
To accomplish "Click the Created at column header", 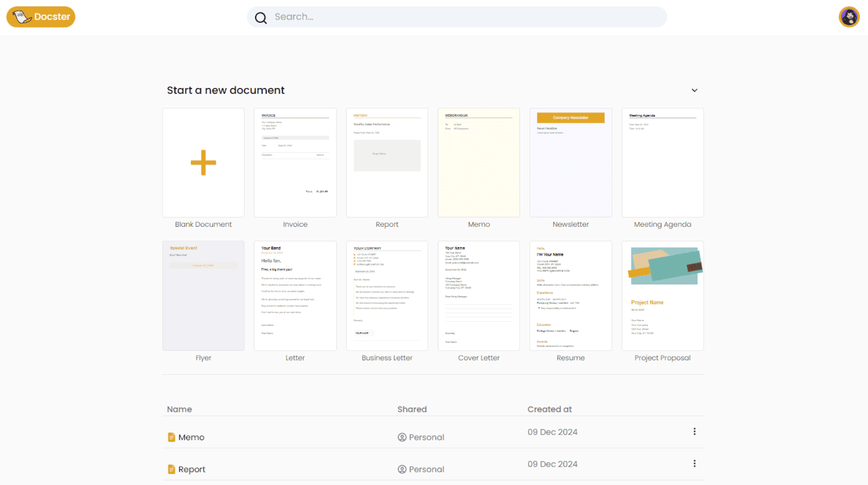I will pyautogui.click(x=549, y=409).
